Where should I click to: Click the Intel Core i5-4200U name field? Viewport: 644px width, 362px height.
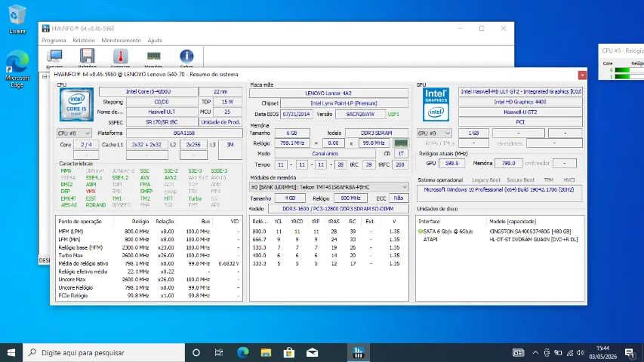148,91
